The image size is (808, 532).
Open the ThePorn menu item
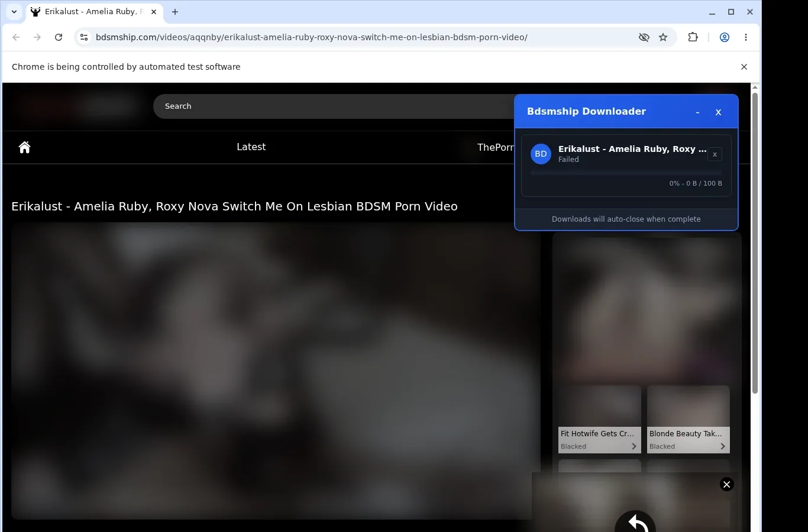pyautogui.click(x=496, y=147)
